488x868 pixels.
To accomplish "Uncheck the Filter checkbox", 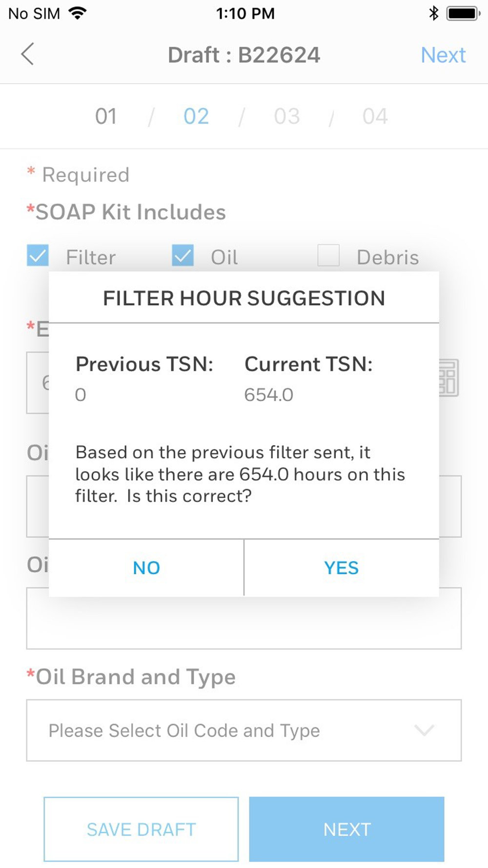I will coord(38,255).
